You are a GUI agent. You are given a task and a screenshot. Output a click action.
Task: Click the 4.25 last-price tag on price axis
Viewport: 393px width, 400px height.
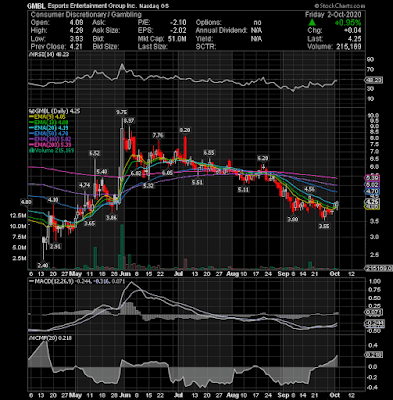[372, 202]
